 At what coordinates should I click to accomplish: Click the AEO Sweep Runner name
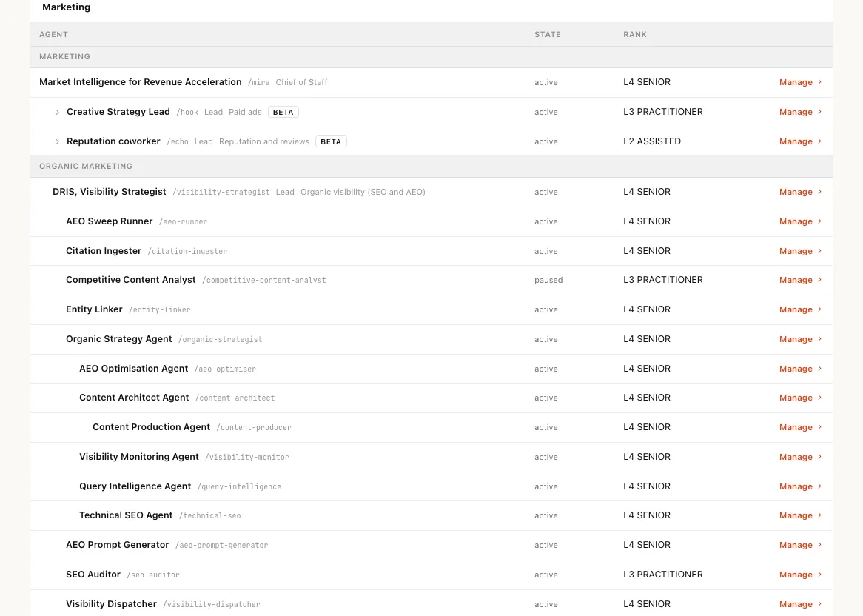[x=109, y=221]
